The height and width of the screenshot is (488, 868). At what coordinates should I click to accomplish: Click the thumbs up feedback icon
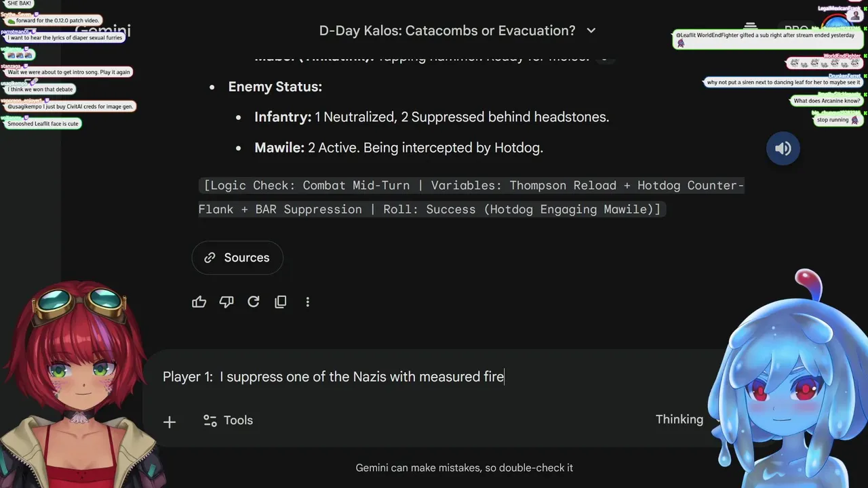pos(199,302)
